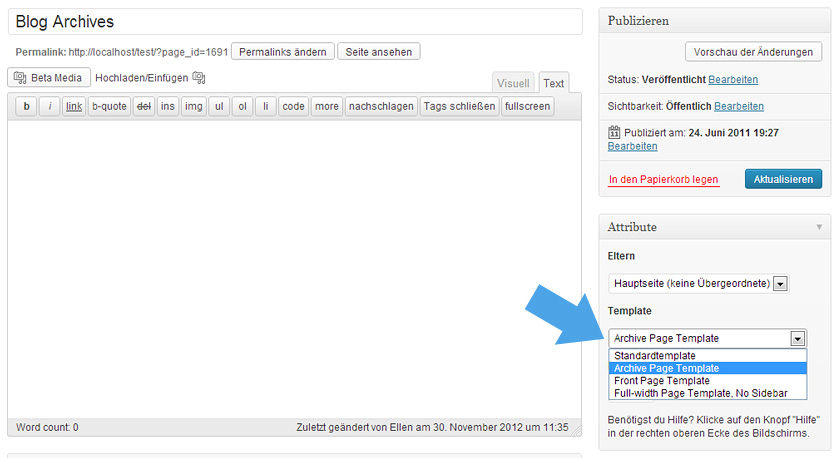
Task: Click the Aktualisieren button
Action: pyautogui.click(x=783, y=179)
